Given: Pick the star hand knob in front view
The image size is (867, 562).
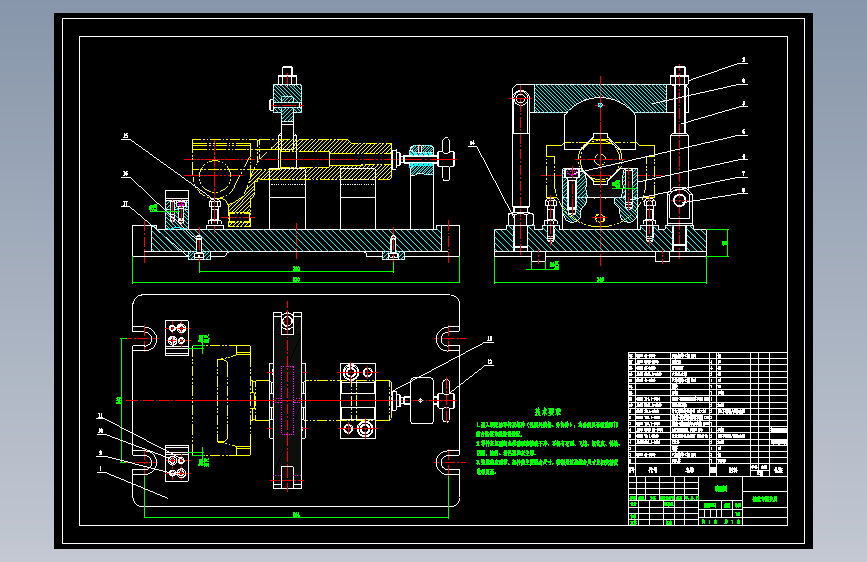Looking at the screenshot, I should tap(446, 159).
